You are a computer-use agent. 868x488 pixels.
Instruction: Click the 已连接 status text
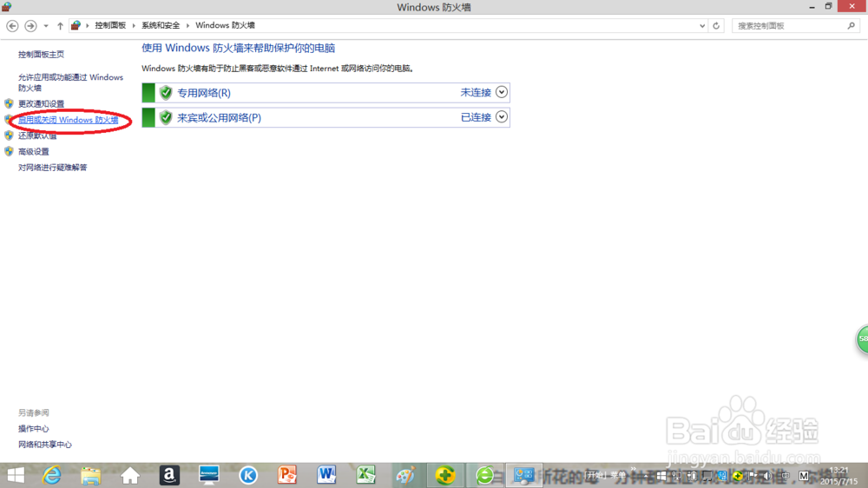click(476, 117)
